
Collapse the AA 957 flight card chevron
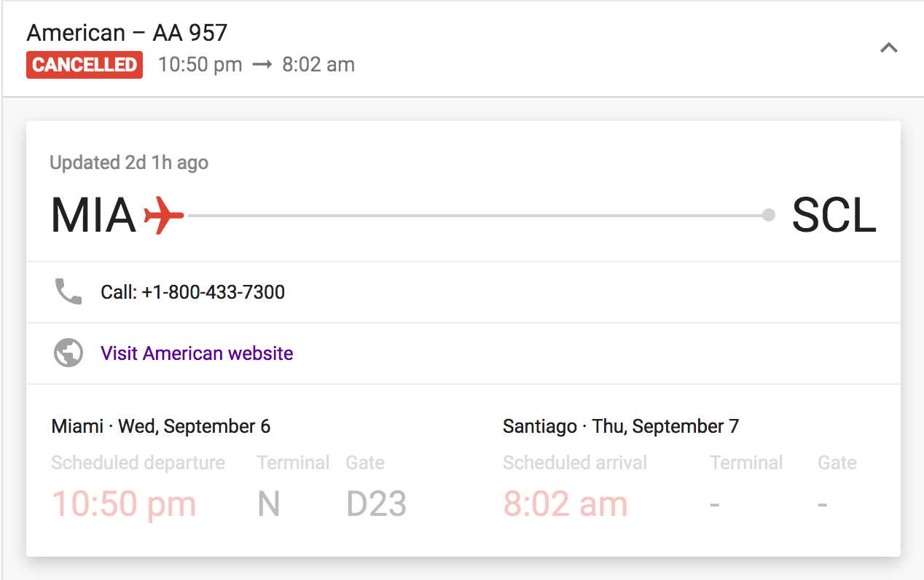888,48
